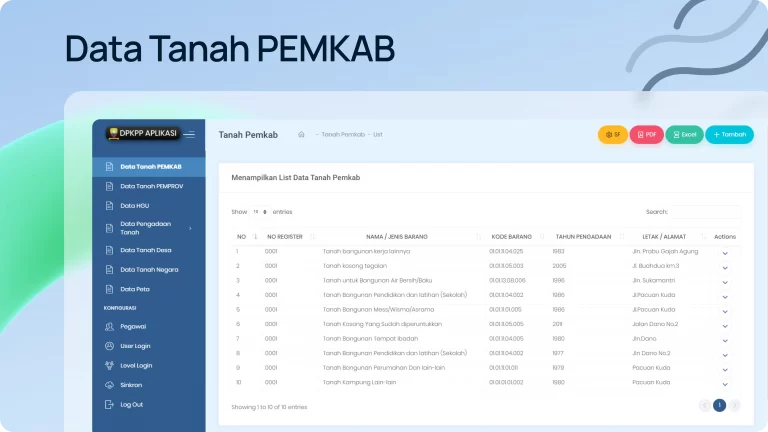768x432 pixels.
Task: Click 'Tanah untuk Bangunan Air Bersih/Baku' cell
Action: 377,281
